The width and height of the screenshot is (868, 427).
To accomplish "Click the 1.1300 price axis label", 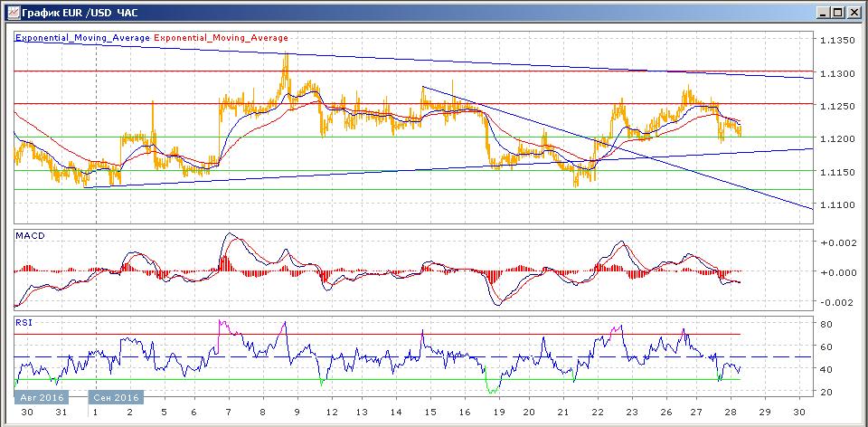I will tap(839, 73).
